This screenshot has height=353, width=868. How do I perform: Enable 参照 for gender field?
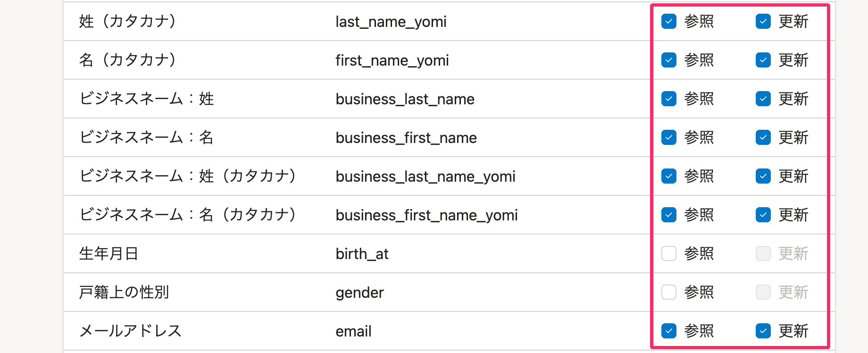[668, 292]
